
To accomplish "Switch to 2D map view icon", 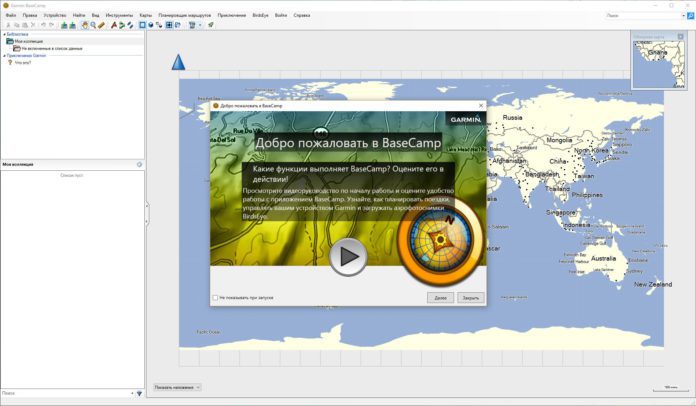I will [142, 25].
